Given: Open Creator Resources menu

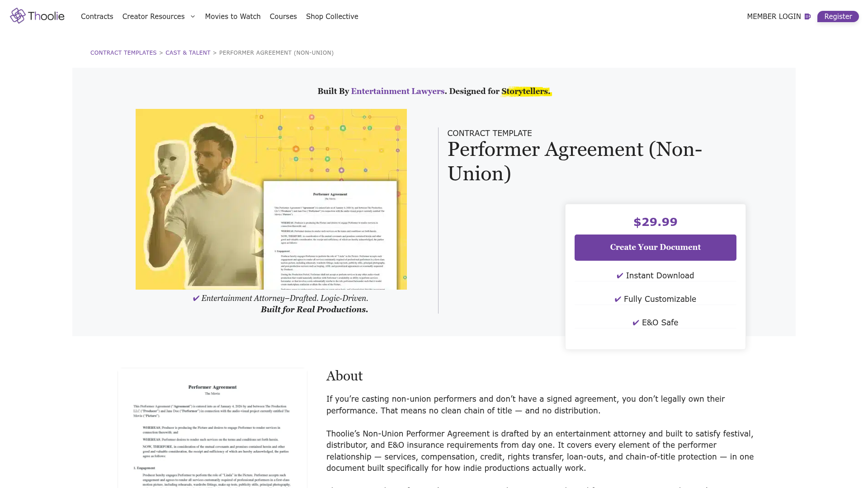Looking at the screenshot, I should point(153,17).
